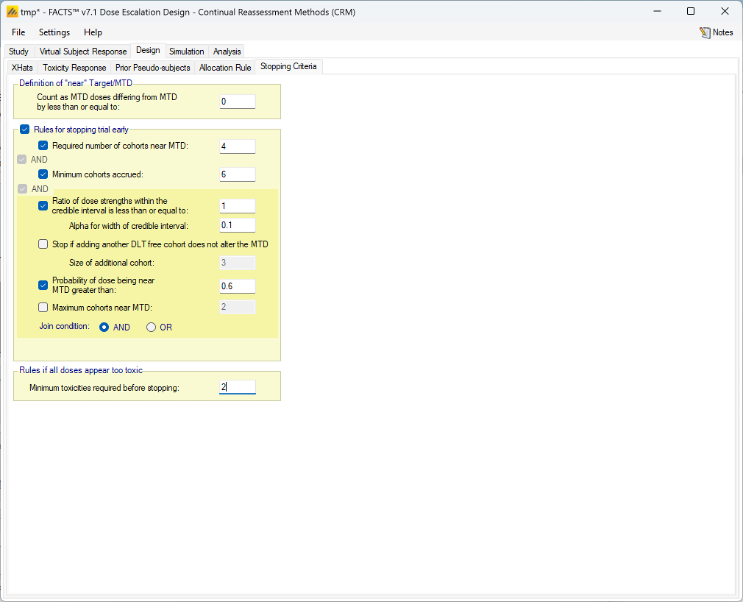Switch to the Virtual Subject Response tab
The height and width of the screenshot is (602, 744).
pyautogui.click(x=83, y=51)
